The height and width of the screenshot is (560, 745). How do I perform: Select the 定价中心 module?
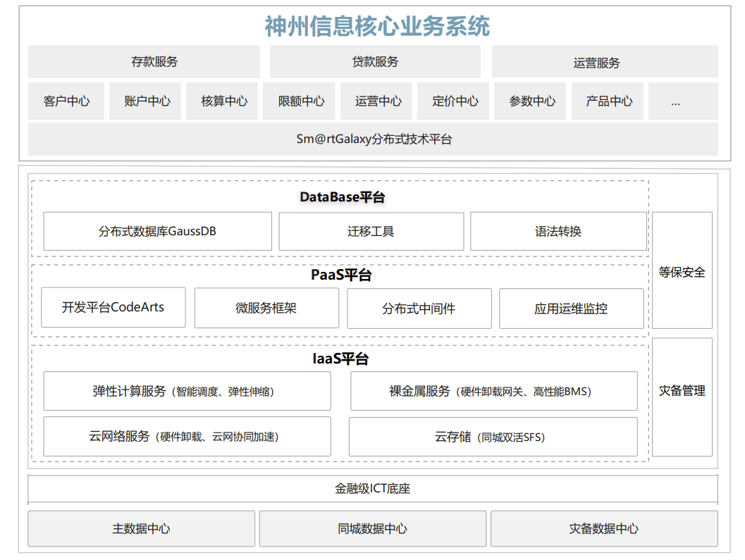453,101
